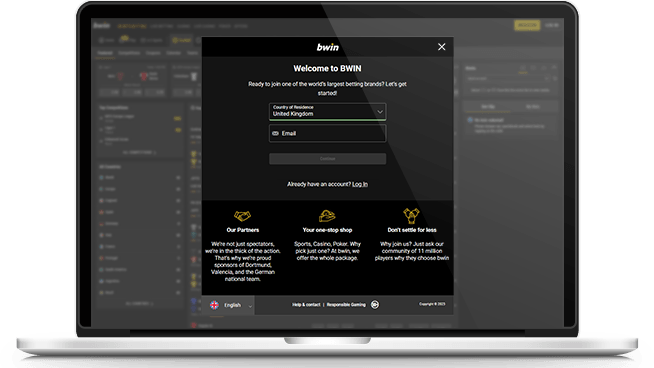654x368 pixels.
Task: Open the English language selector
Action: (x=229, y=305)
